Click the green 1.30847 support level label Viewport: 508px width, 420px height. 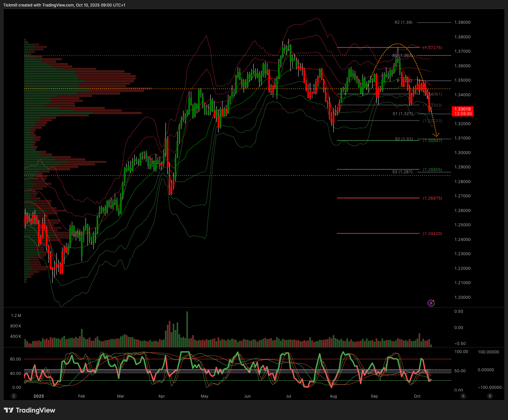[x=433, y=141]
